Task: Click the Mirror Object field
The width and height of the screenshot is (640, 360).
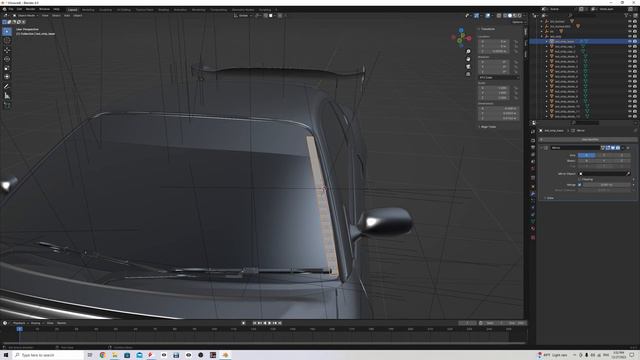Action: click(604, 174)
